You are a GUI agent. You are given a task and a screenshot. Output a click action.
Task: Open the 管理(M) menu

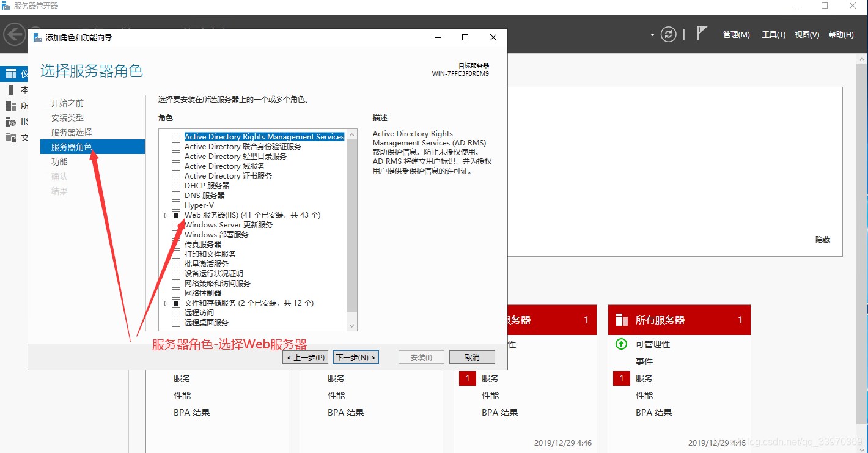point(736,35)
